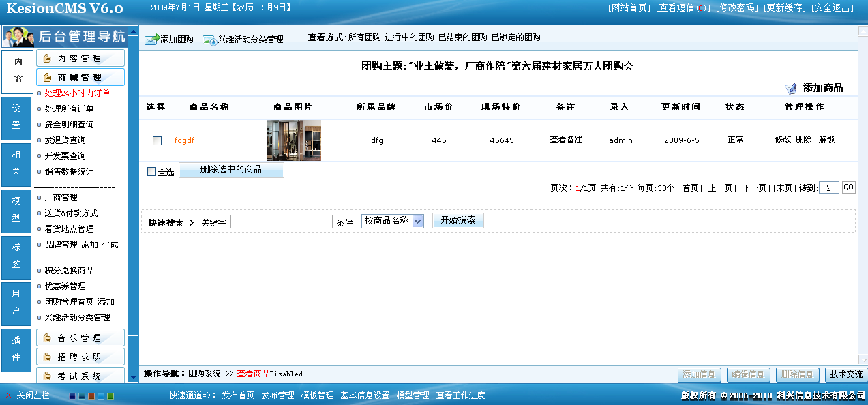Click the 开始搜索 search button

coord(458,220)
